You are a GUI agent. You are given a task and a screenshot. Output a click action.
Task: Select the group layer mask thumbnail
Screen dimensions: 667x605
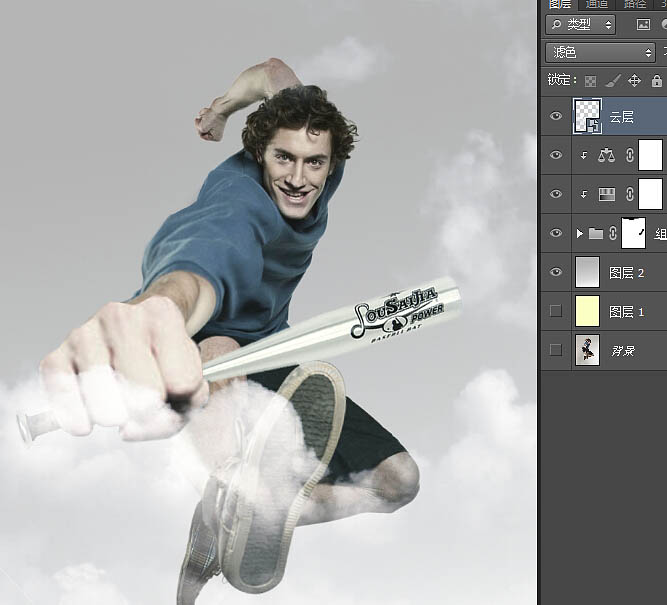coord(634,233)
